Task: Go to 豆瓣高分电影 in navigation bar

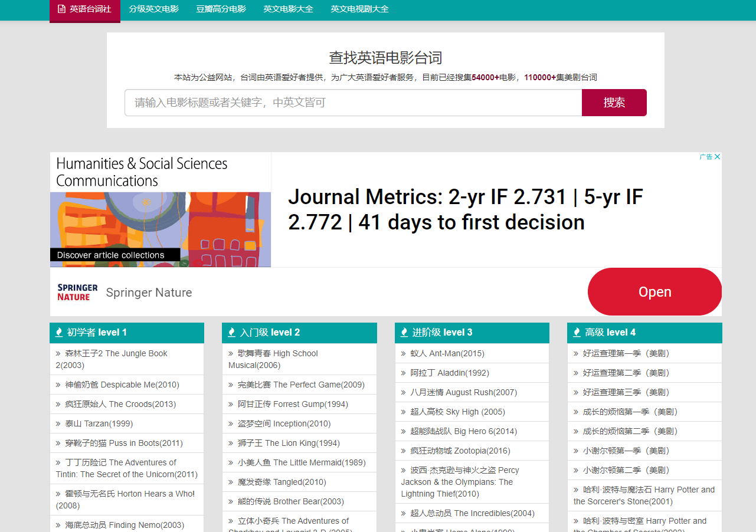Action: 221,9
